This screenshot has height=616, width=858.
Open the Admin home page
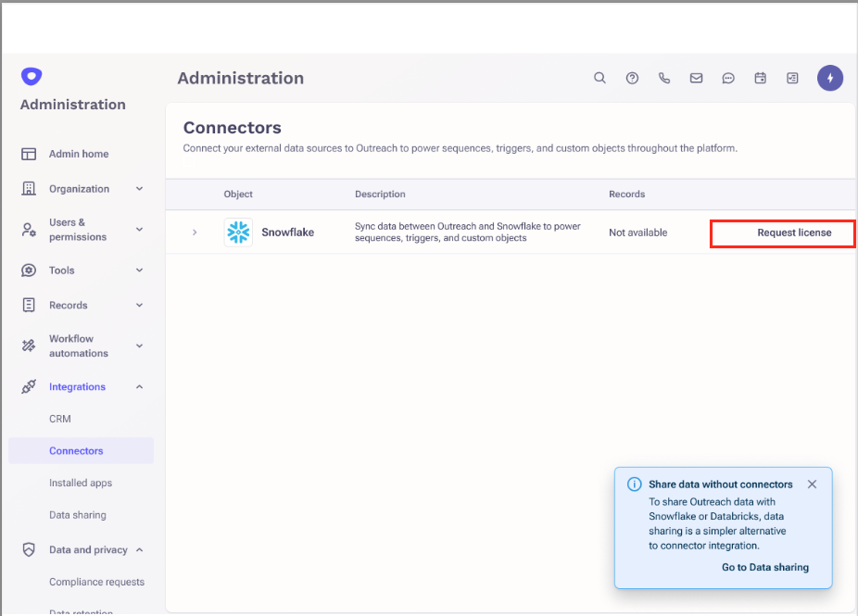pyautogui.click(x=78, y=154)
